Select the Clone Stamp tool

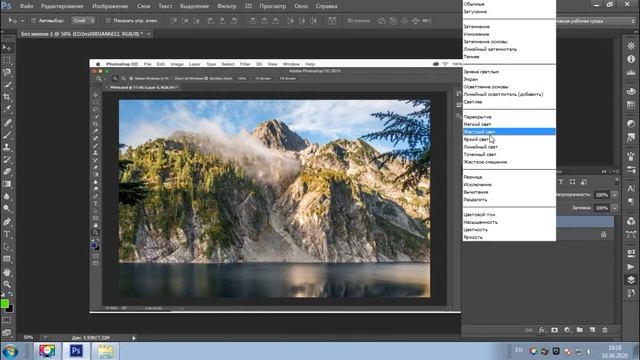pos(7,147)
